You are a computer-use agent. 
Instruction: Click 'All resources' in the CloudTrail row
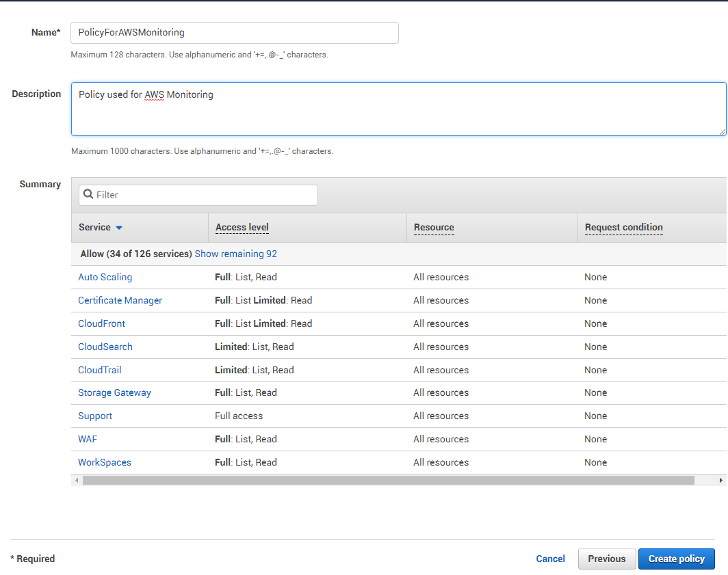point(441,370)
